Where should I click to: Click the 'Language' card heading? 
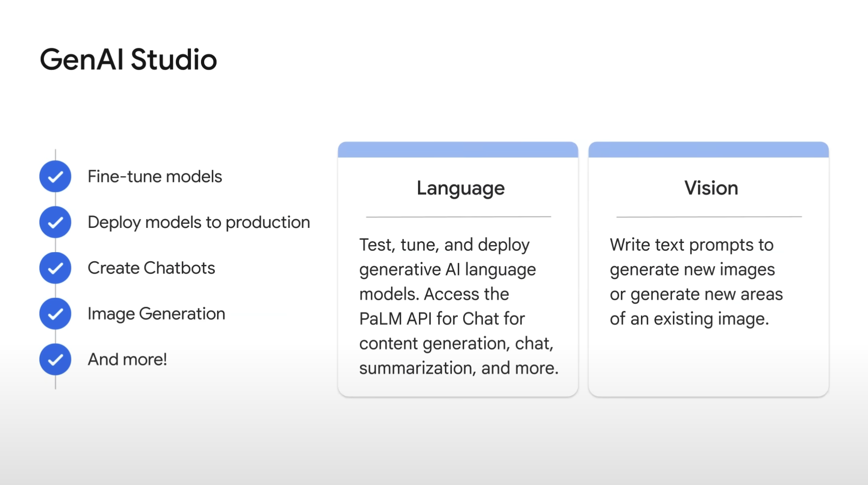(461, 189)
